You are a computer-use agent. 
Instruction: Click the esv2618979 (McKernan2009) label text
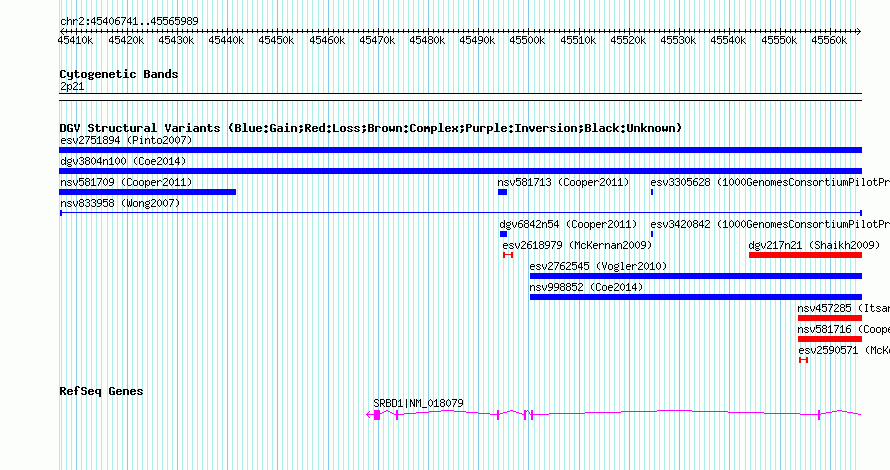577,245
